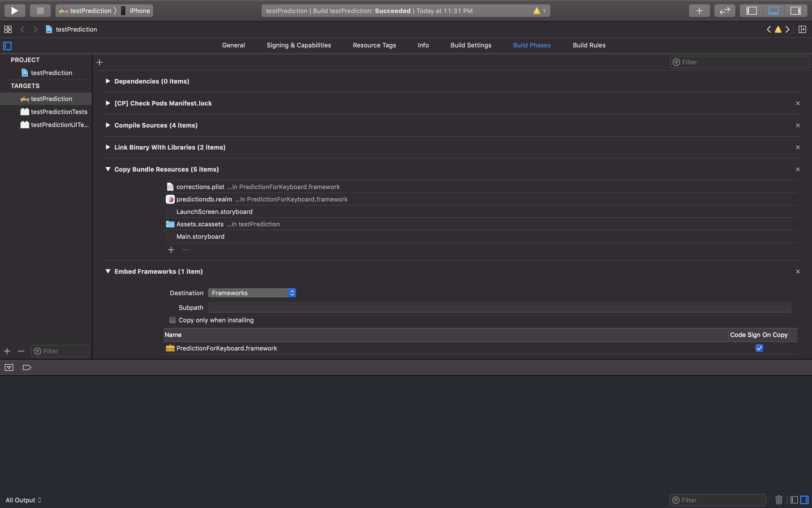
Task: Select Main.storyboard resource
Action: tap(480, 237)
